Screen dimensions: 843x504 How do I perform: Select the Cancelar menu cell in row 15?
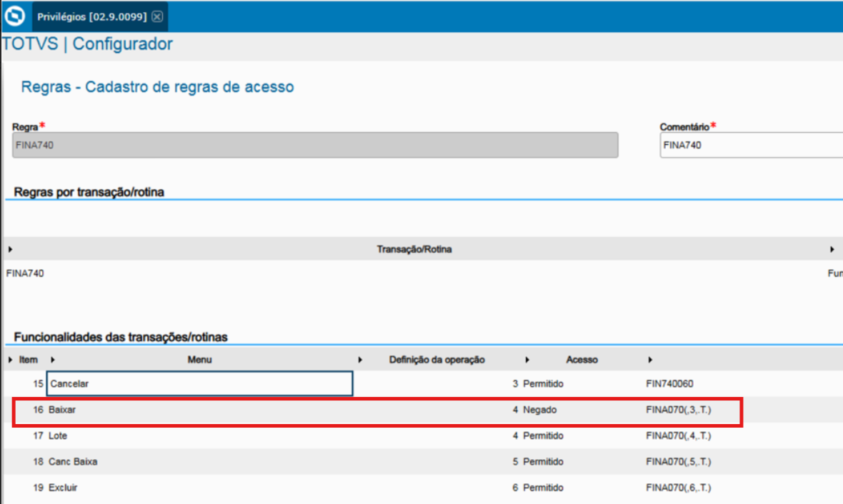(199, 383)
